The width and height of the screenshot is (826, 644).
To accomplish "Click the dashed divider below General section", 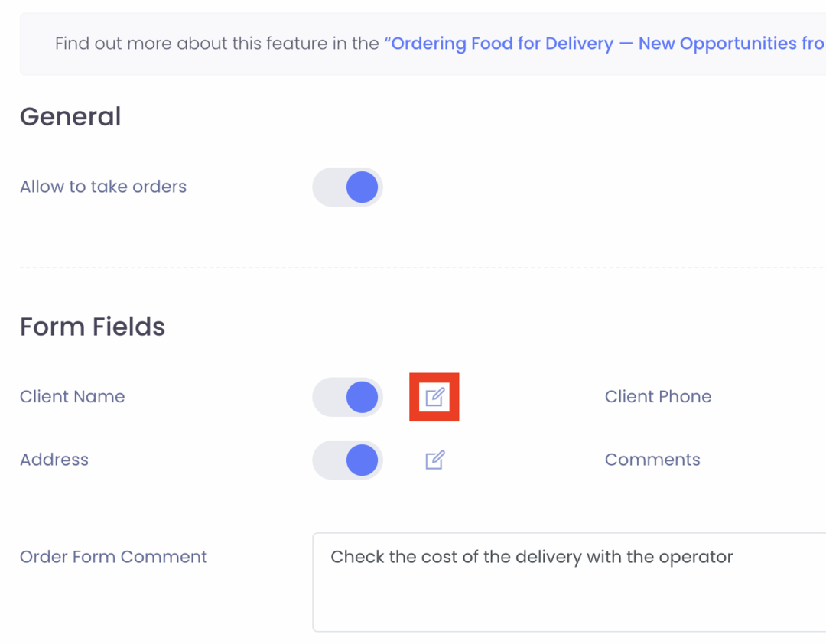I will click(x=422, y=268).
